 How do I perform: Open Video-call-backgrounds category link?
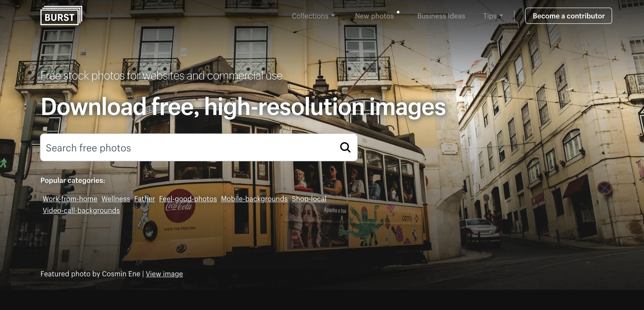click(x=81, y=210)
